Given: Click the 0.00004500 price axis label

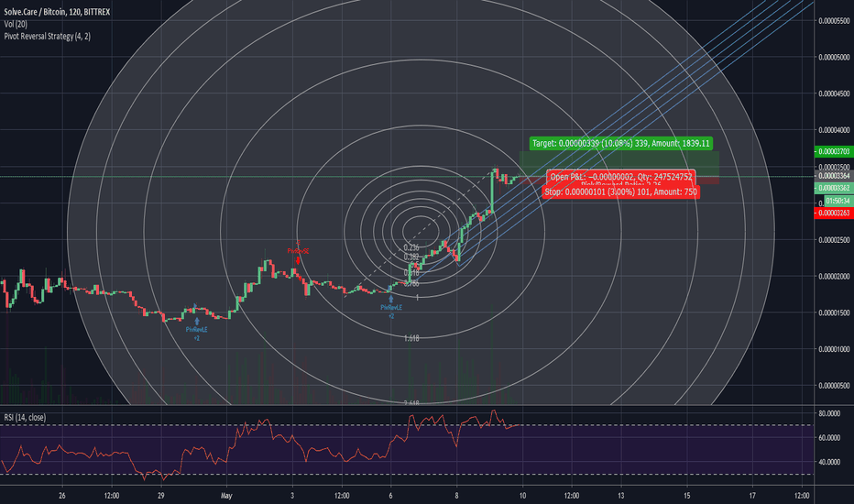Looking at the screenshot, I should [x=834, y=93].
